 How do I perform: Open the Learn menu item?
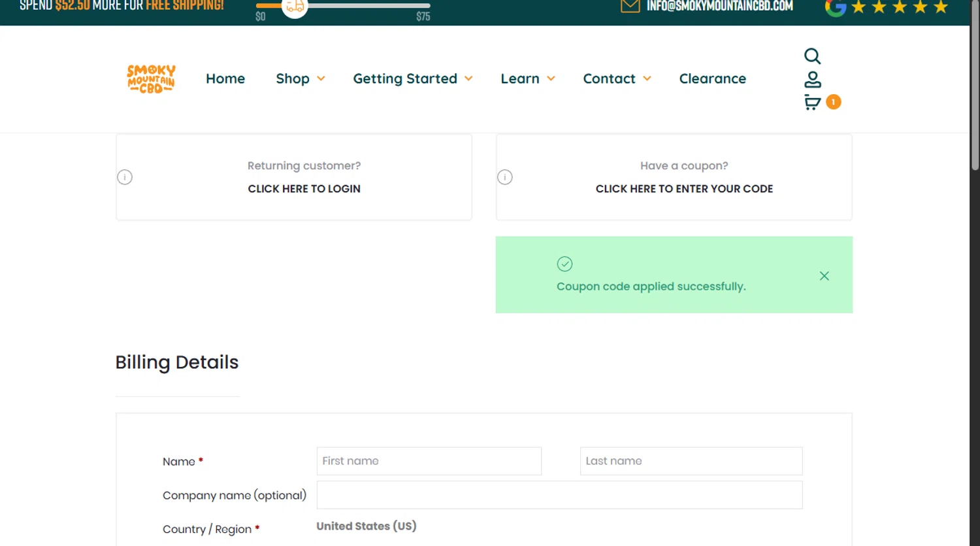[520, 78]
